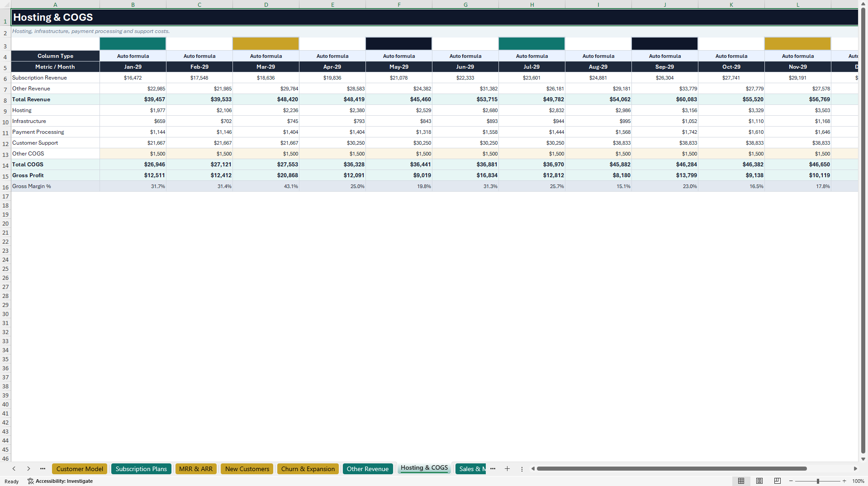Click Mar-29 Gross Profit value $20,868
868x486 pixels.
tap(266, 175)
